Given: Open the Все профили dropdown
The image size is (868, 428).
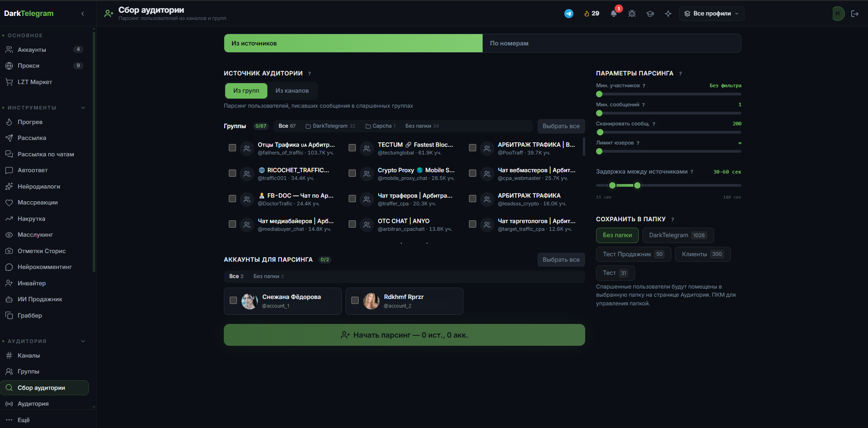Looking at the screenshot, I should point(711,14).
